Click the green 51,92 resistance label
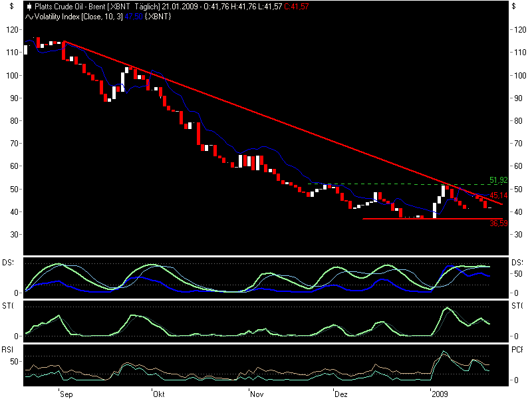 click(x=498, y=180)
